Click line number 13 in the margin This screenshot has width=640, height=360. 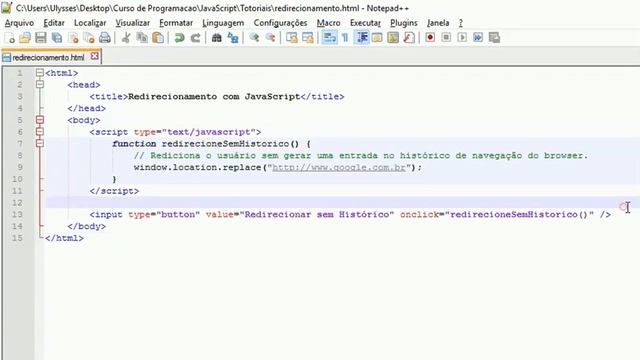[17, 214]
